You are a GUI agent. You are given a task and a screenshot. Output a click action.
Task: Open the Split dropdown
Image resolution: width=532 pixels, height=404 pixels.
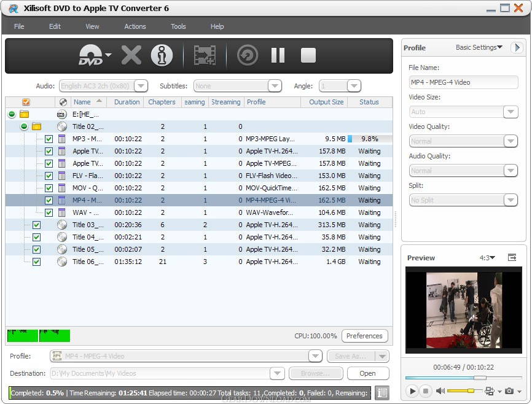[510, 200]
